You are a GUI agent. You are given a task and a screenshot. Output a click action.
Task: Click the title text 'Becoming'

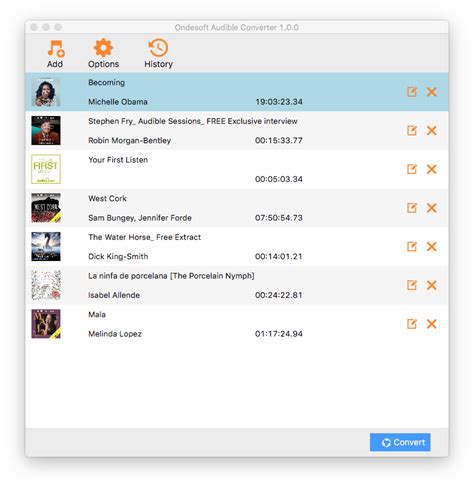coord(106,83)
